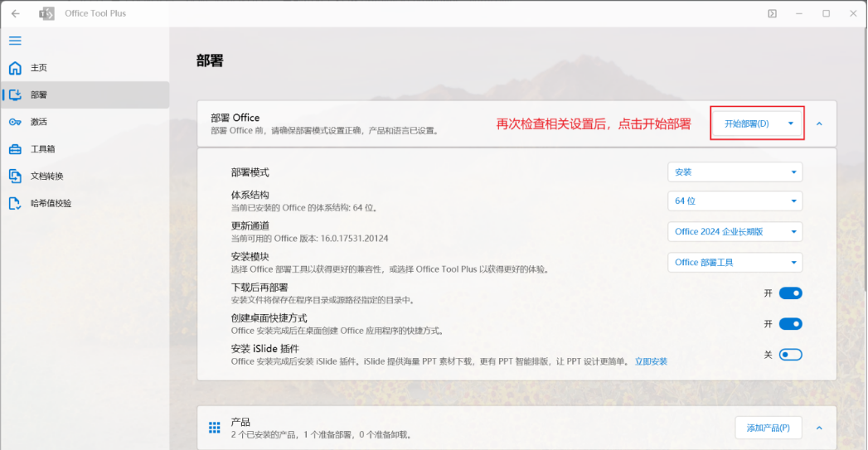
Task: Close the Office Tool Plus window
Action: point(853,13)
